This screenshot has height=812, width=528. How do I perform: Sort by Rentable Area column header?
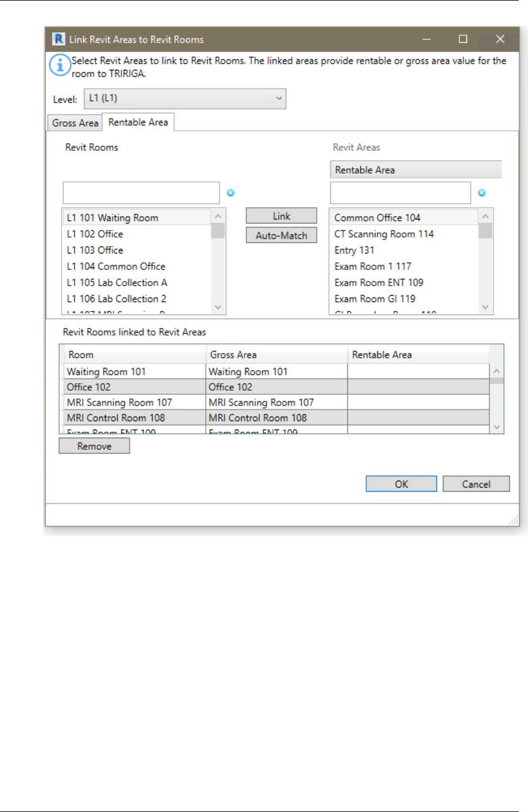418,355
